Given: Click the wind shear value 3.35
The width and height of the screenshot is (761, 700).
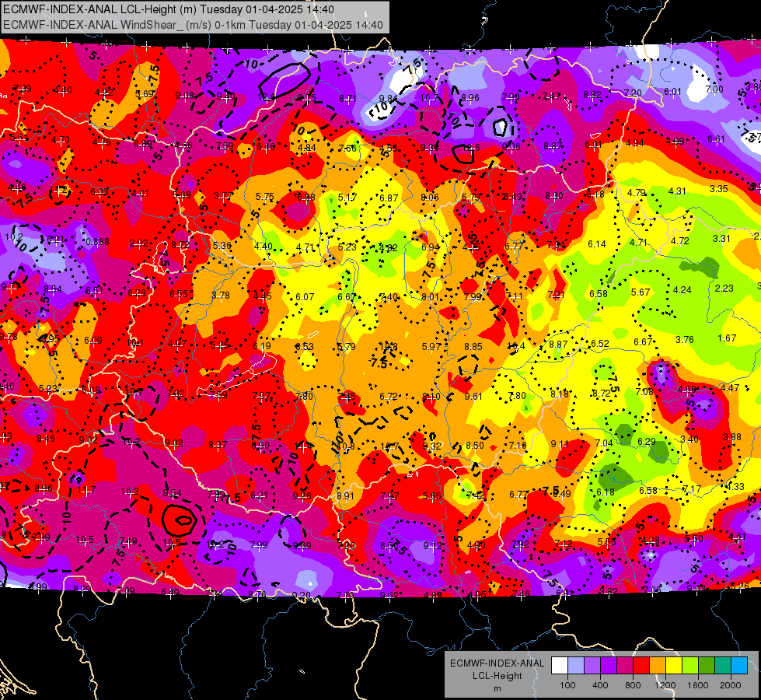Looking at the screenshot, I should pos(718,189).
